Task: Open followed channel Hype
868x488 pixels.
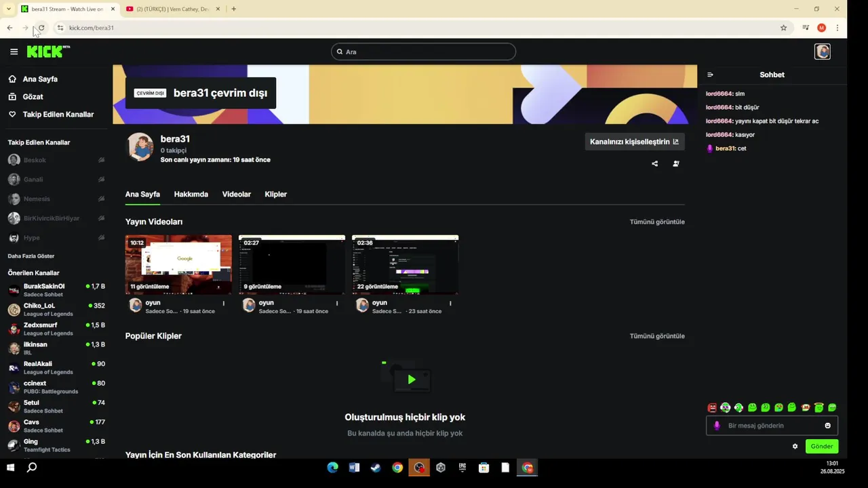Action: [x=56, y=238]
